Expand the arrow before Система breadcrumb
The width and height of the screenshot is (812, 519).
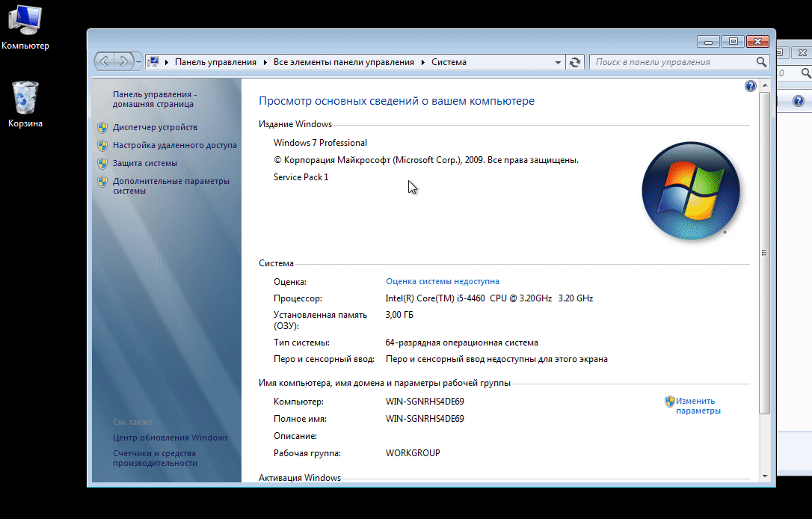pos(423,62)
